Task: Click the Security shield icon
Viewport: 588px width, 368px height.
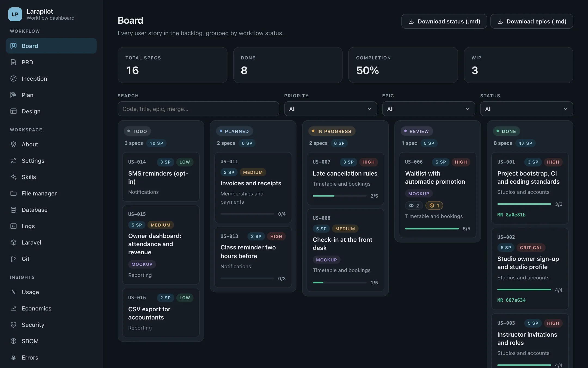Action: coord(13,325)
